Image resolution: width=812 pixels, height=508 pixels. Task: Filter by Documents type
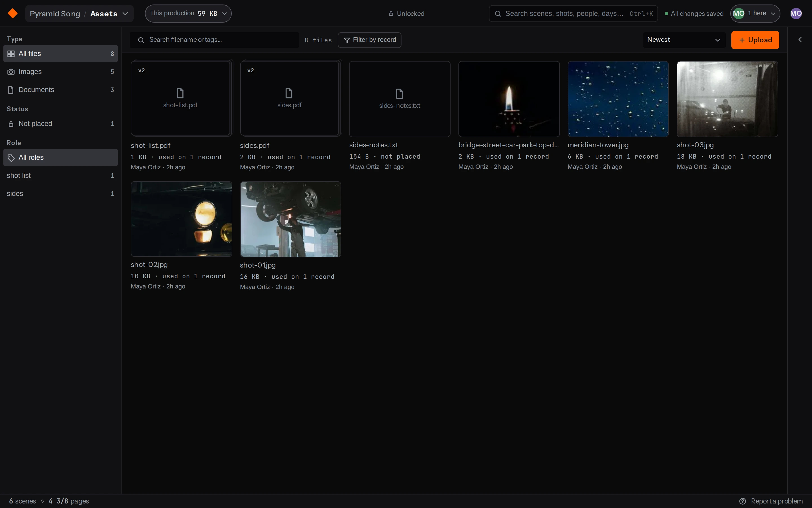point(60,90)
